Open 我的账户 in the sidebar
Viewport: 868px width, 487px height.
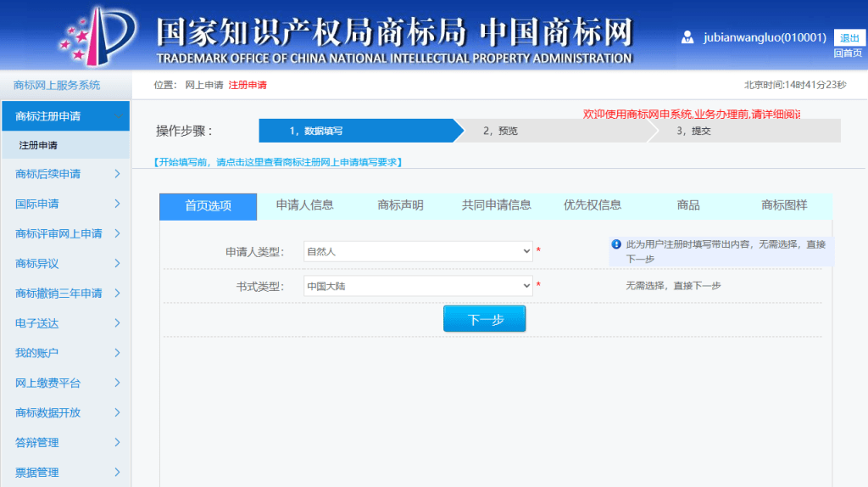(x=37, y=353)
